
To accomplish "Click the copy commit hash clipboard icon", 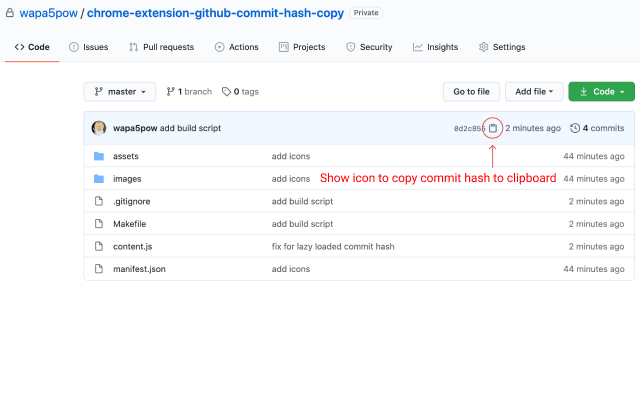I will pos(493,128).
